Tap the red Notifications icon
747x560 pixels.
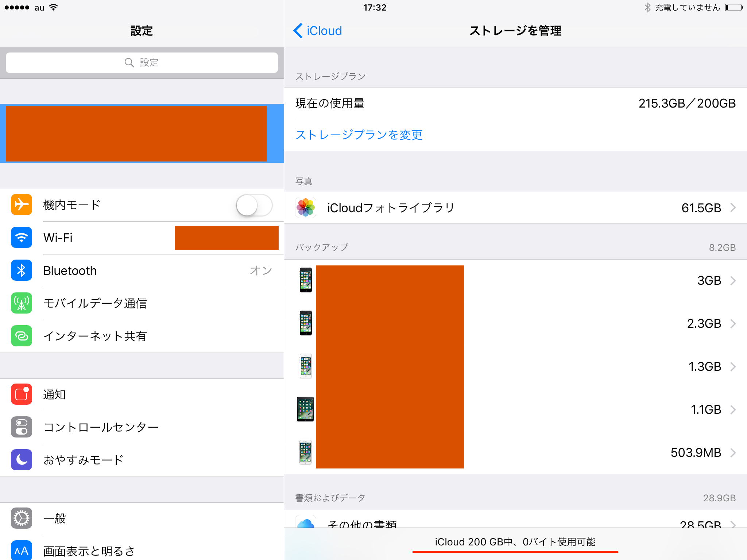[22, 394]
